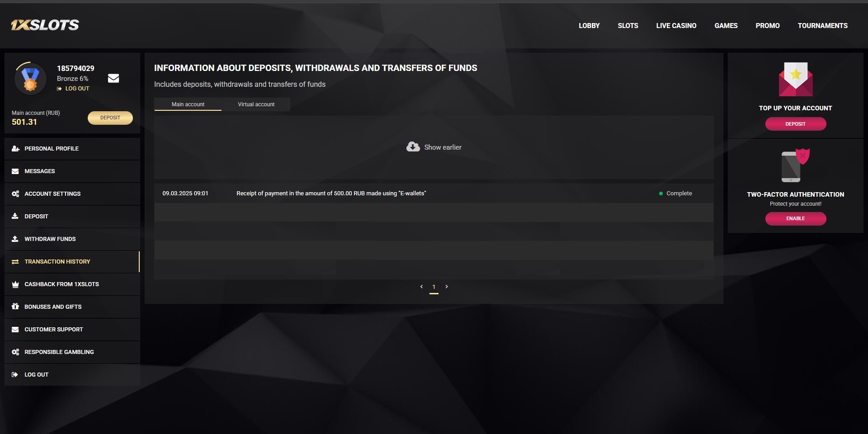
Task: Click the Transaction History arrows icon
Action: coord(15,262)
